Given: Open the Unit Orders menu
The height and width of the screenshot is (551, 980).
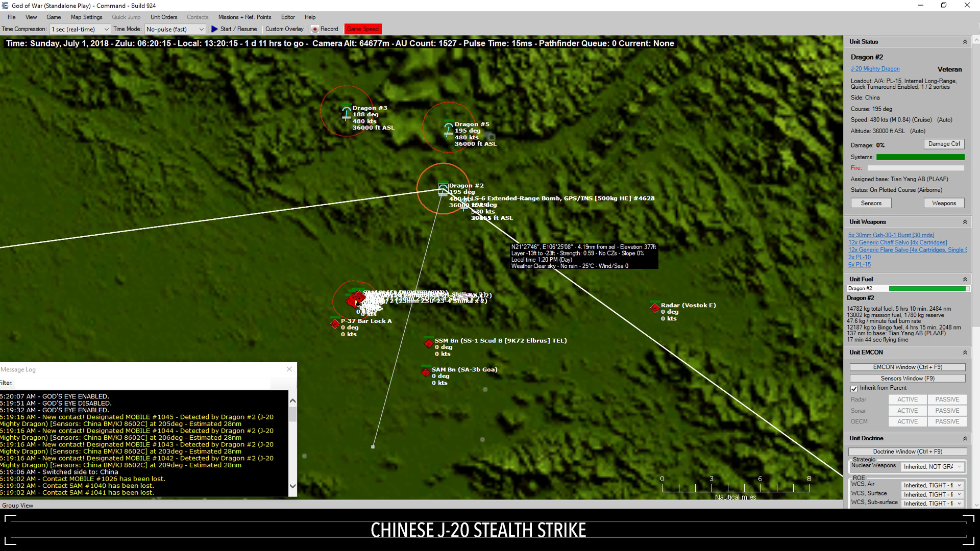Looking at the screenshot, I should coord(163,17).
